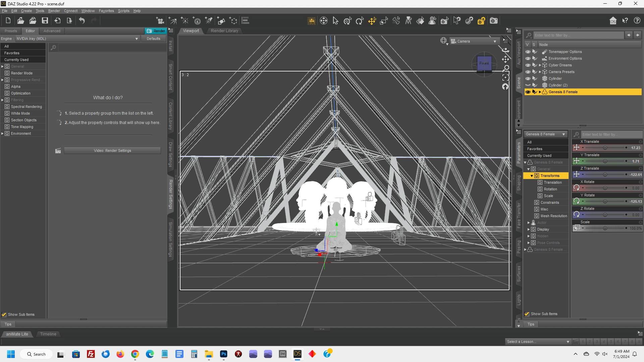Click the Save scene disk icon
The height and width of the screenshot is (362, 644).
[x=45, y=21]
